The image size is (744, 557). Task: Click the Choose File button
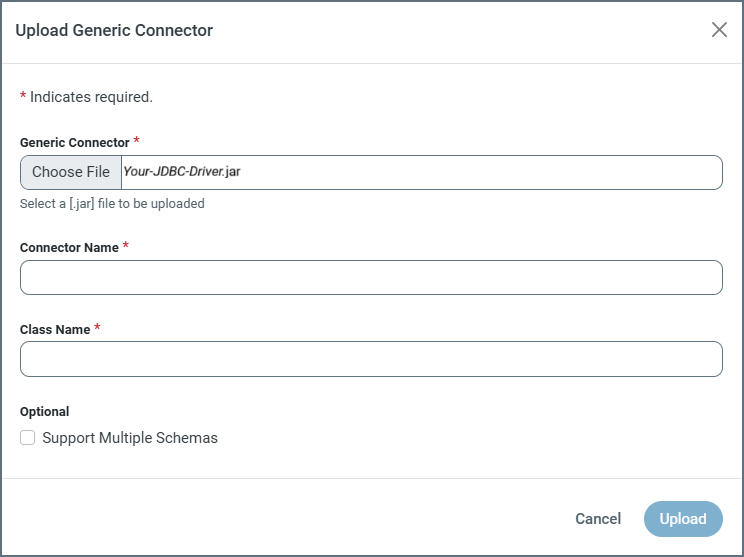coord(71,172)
